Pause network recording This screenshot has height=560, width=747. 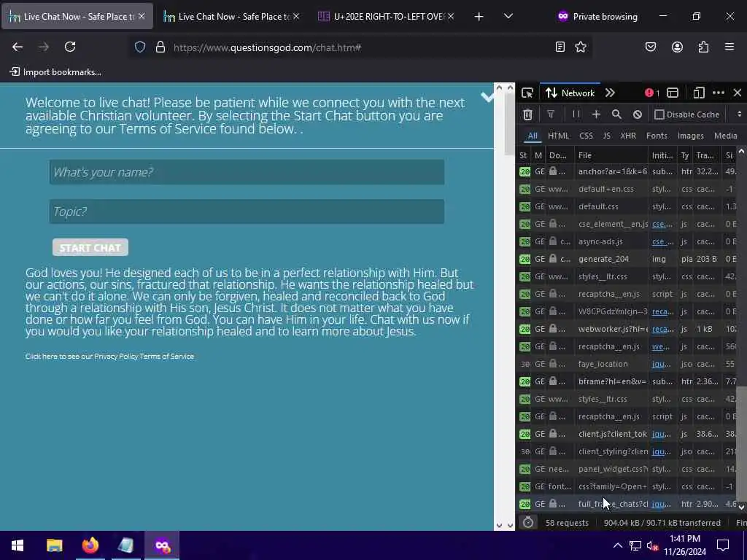pyautogui.click(x=576, y=114)
